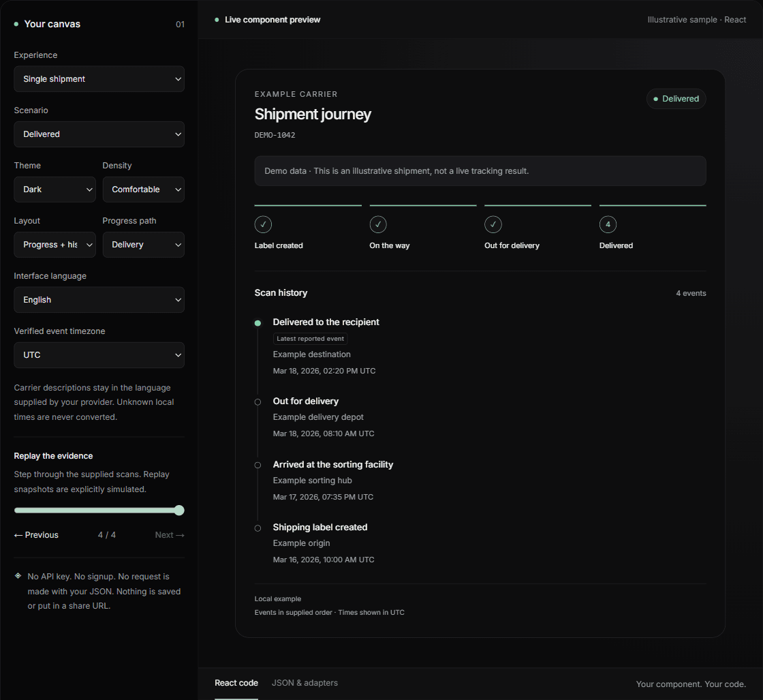The width and height of the screenshot is (763, 700).
Task: Open the Verified event timezone dropdown set to UTC
Action: tap(99, 355)
